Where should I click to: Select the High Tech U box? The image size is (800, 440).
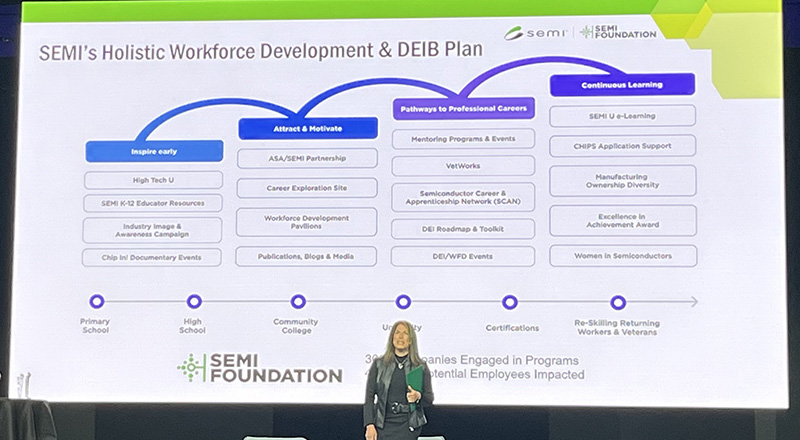153,180
